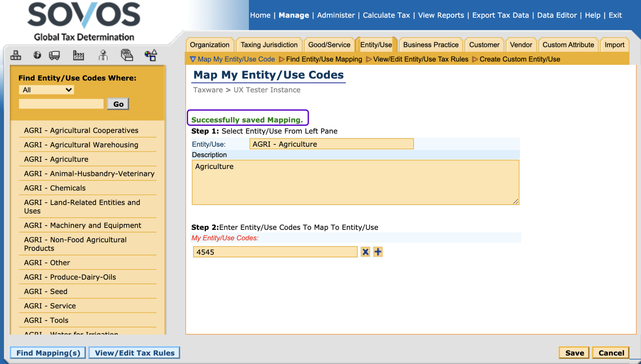Add another entity code with plus icon
The height and width of the screenshot is (364, 641).
[x=378, y=252]
